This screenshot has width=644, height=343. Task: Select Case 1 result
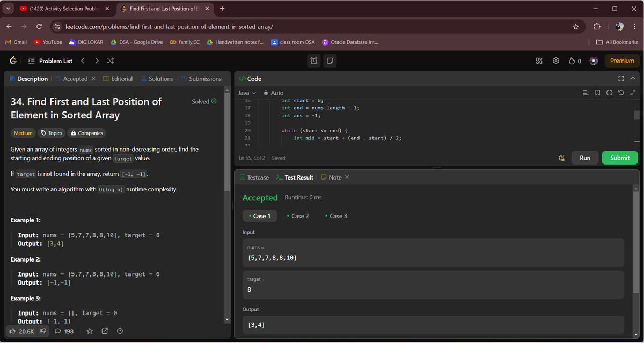tap(260, 216)
